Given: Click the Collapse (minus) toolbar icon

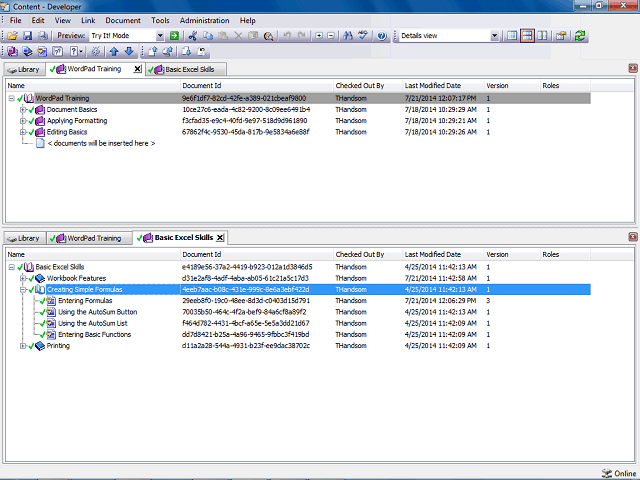Looking at the screenshot, I should click(331, 36).
